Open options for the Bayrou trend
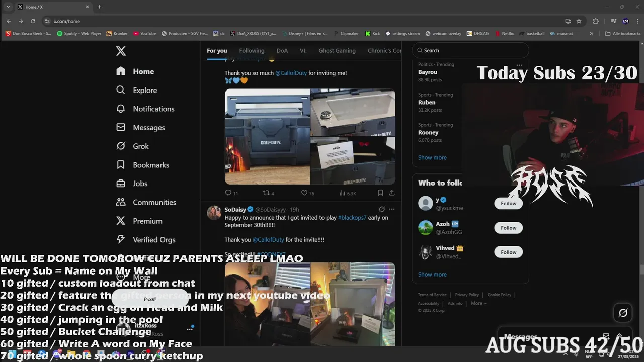This screenshot has width=644, height=362. coord(519,65)
